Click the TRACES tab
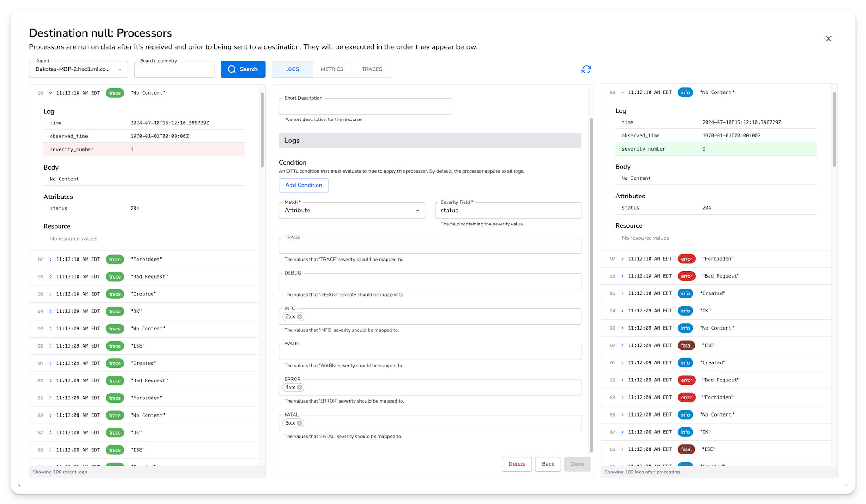The image size is (866, 504). (x=372, y=69)
